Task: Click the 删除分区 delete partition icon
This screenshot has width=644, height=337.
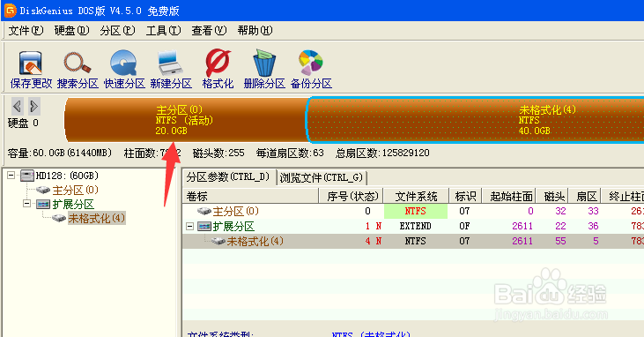Action: [264, 63]
